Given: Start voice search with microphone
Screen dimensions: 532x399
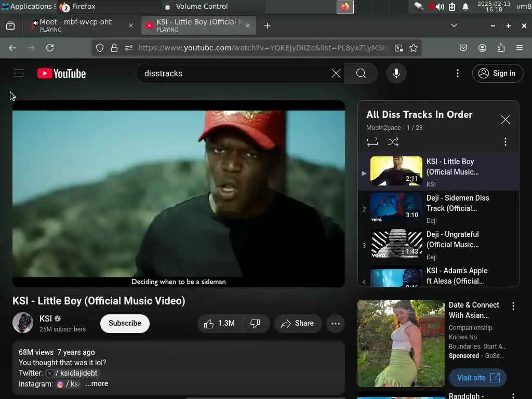Looking at the screenshot, I should (396, 73).
